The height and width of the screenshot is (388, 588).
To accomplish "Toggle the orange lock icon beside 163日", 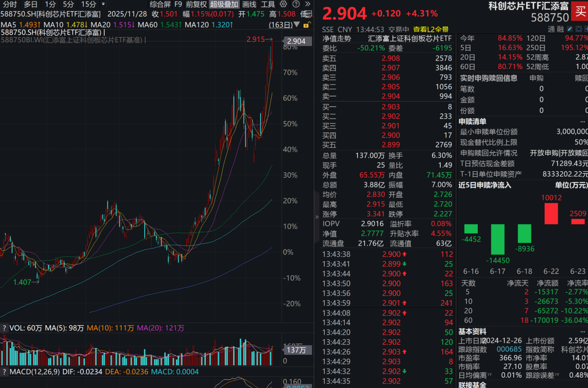I will (x=306, y=24).
